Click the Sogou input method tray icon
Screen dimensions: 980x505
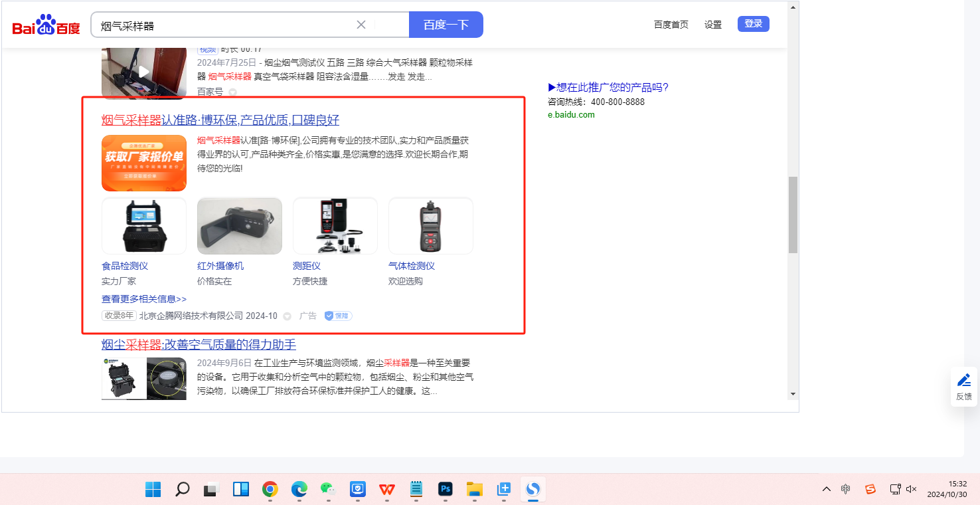tap(870, 489)
